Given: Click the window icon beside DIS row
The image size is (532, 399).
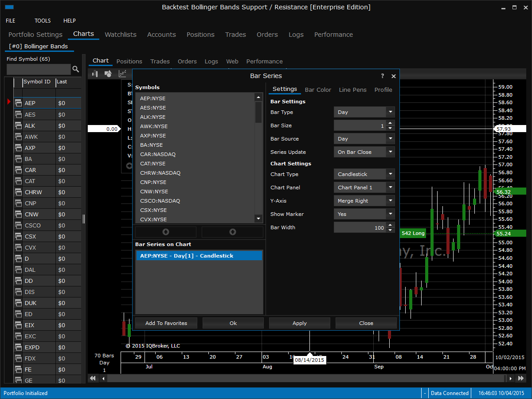Looking at the screenshot, I should click(x=18, y=292).
